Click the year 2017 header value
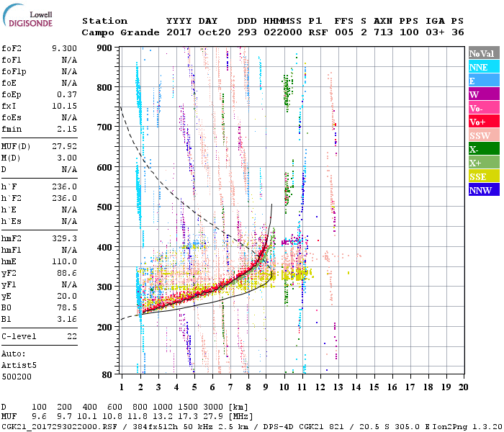 [179, 32]
